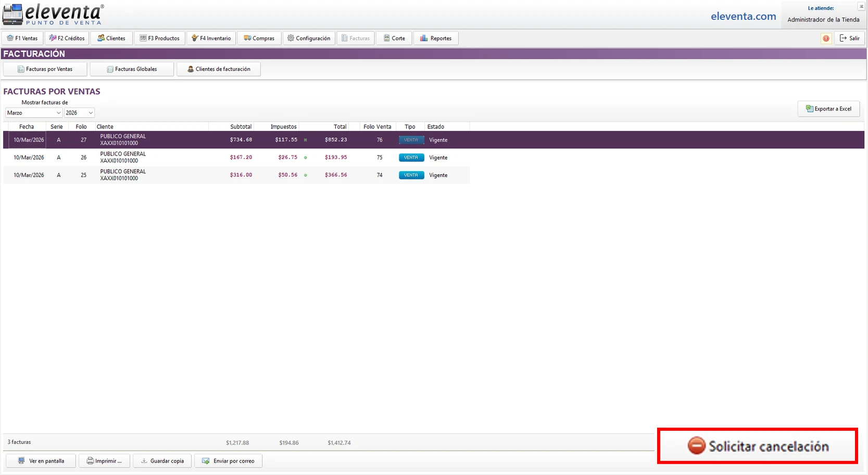Open the F1 Ventas module

coord(22,38)
